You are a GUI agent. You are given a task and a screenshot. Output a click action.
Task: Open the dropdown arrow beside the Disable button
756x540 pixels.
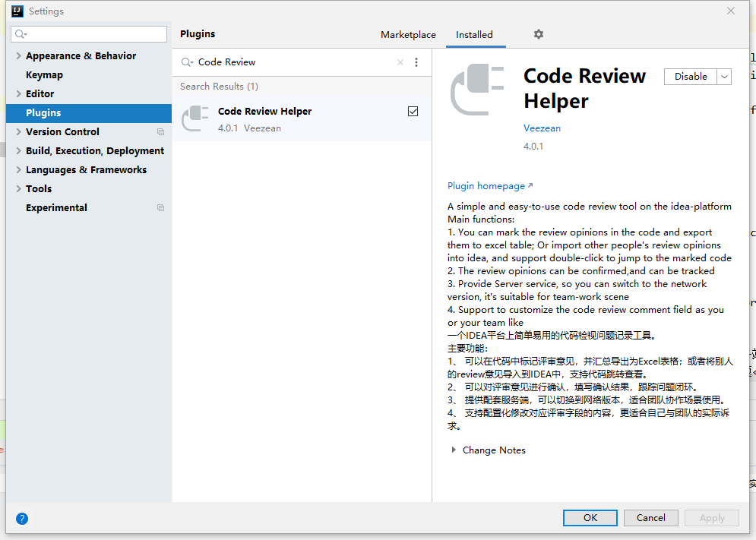point(724,77)
